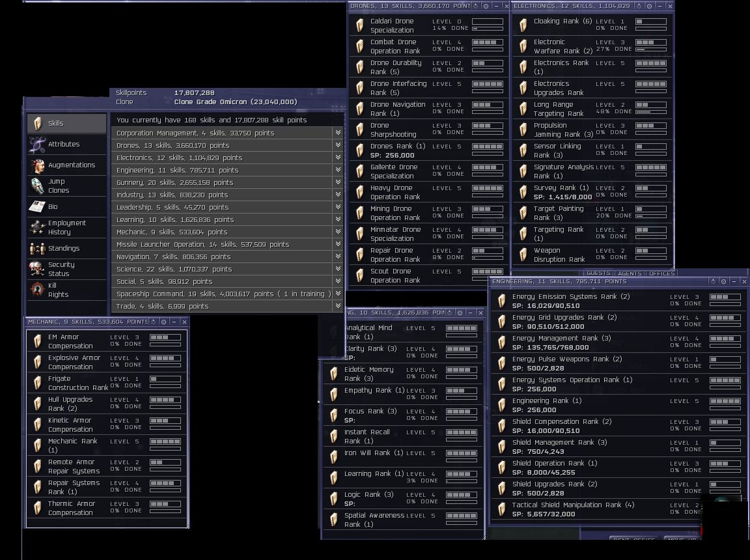750x560 pixels.
Task: Switch to the Attributes section
Action: (66, 144)
